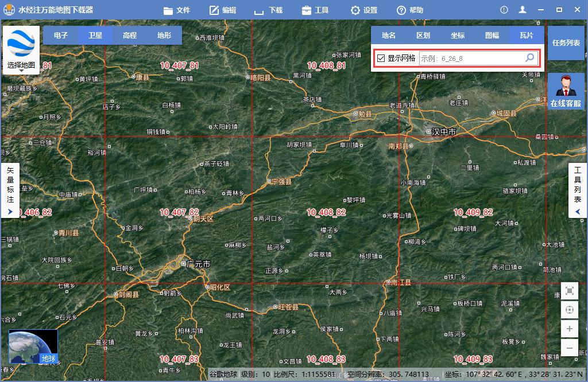Zoom out using the minus icon

(x=569, y=348)
